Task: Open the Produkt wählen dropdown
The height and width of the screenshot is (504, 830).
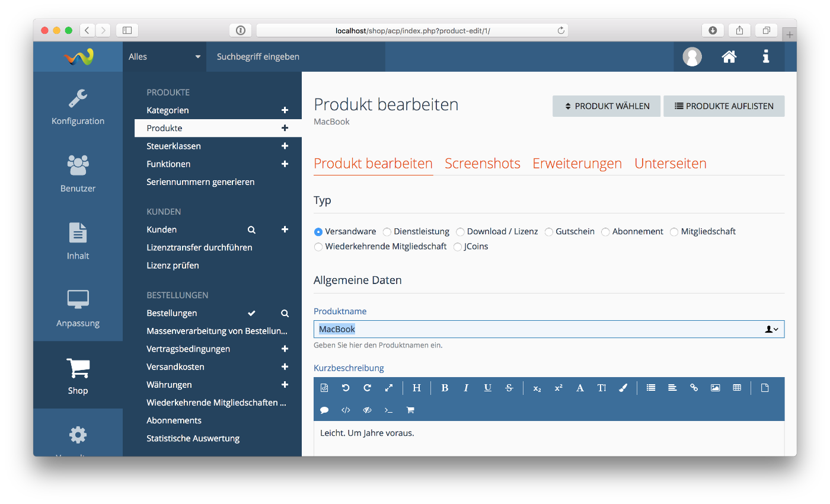Action: [606, 106]
